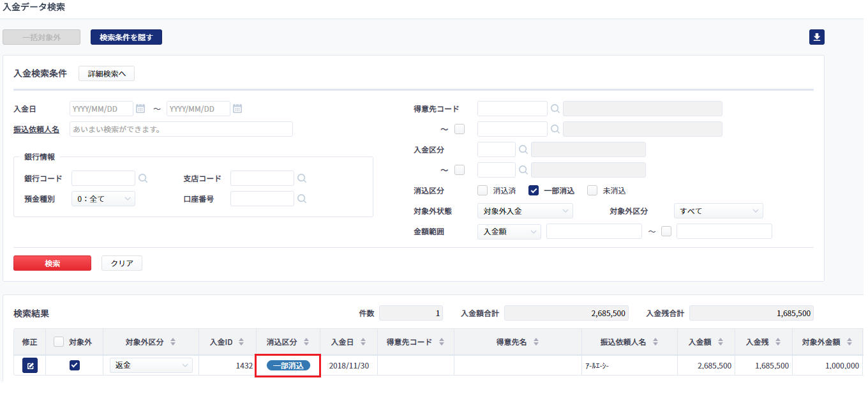Click search icon beside first 入金区分 field
This screenshot has width=868, height=403.
[523, 149]
